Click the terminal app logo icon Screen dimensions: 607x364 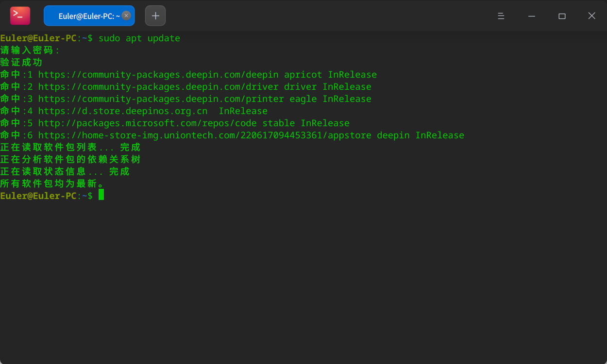coord(20,16)
